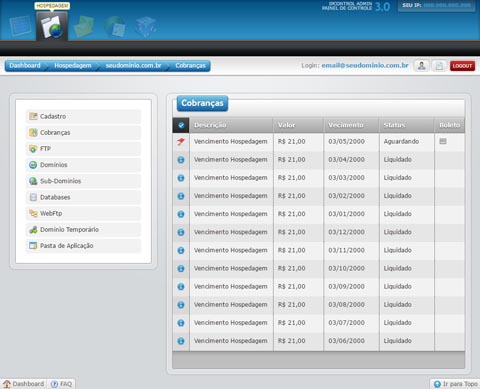The image size is (480, 389).
Task: Open Dashboard link in the footer
Action: [x=23, y=384]
